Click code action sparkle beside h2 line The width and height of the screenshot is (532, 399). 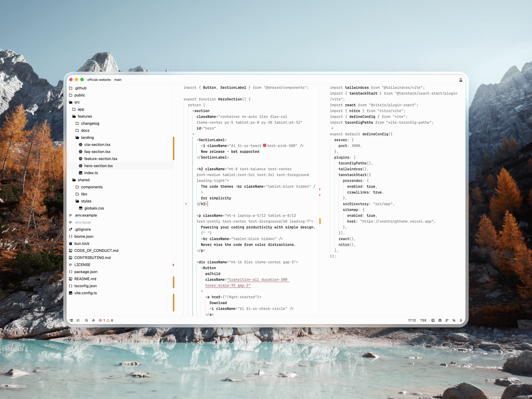186,204
